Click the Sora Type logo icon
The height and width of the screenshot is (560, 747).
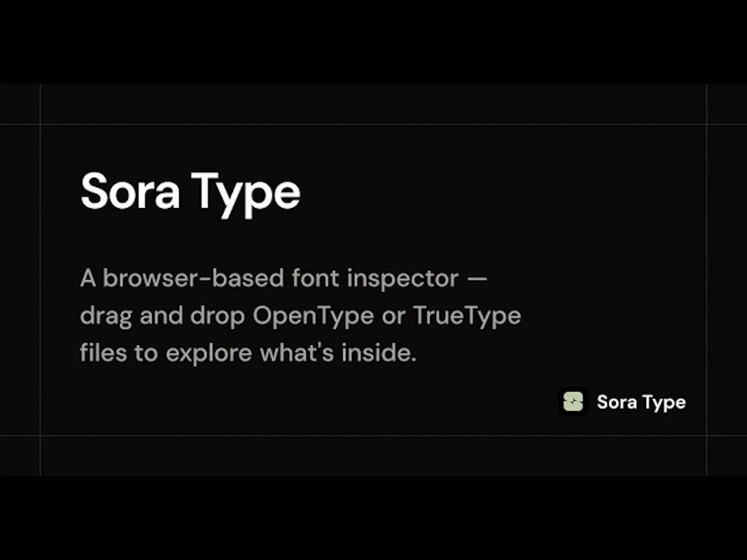click(573, 402)
